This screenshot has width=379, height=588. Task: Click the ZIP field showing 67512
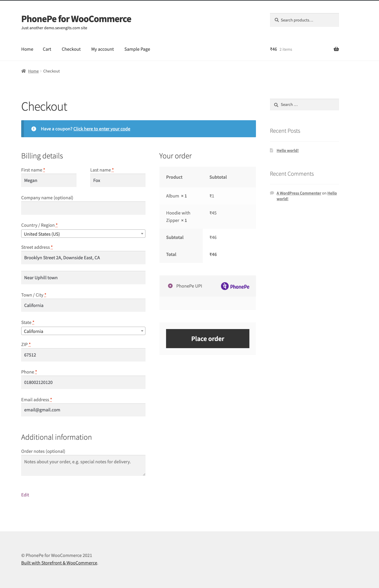tap(83, 355)
